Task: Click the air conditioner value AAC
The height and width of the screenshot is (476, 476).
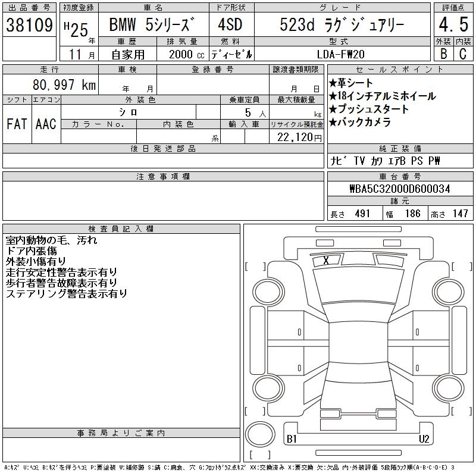Action: [46, 124]
